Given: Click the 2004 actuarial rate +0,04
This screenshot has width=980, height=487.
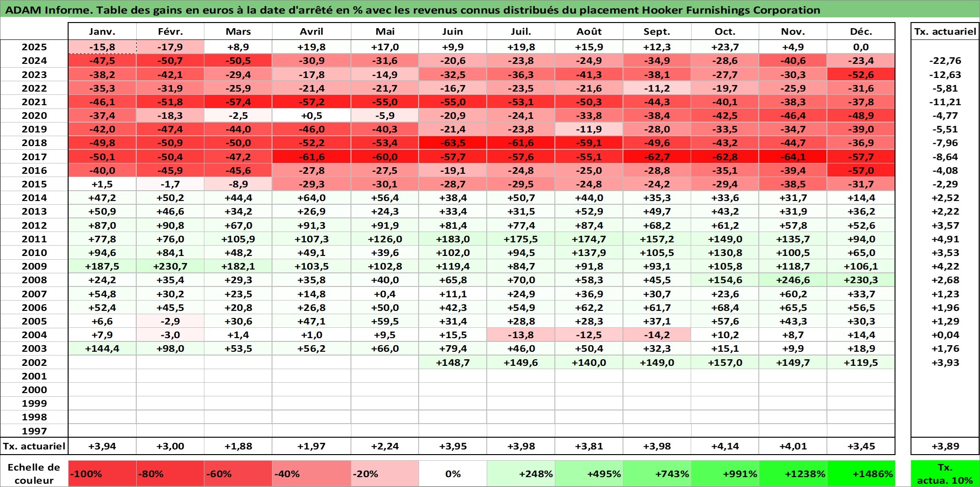Looking at the screenshot, I should point(945,335).
